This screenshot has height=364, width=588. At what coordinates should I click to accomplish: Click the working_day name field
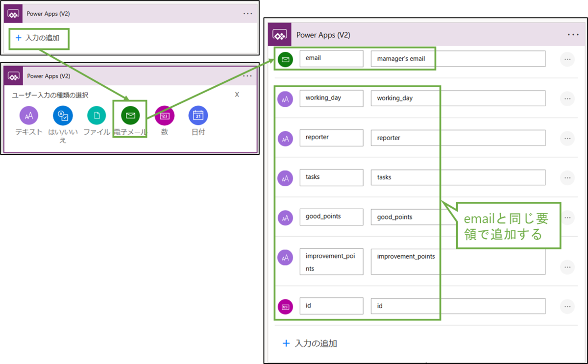[332, 98]
